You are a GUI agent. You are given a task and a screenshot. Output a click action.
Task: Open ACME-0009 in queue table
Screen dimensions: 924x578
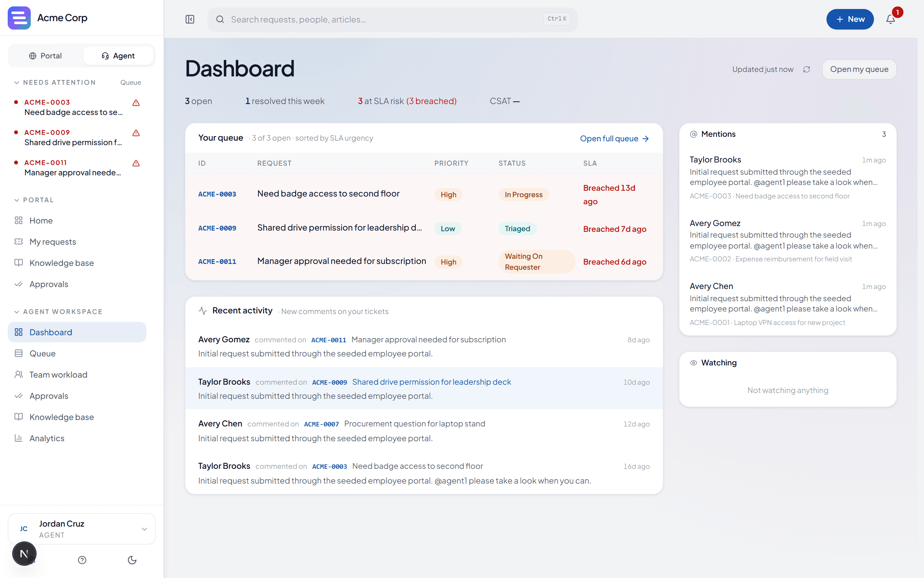pos(217,228)
